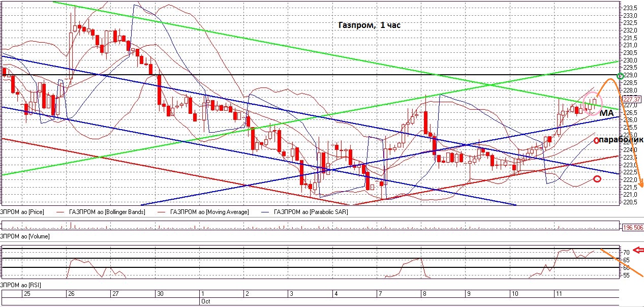The width and height of the screenshot is (644, 307).
Task: Click the 220,5 price axis label
Action: click(x=631, y=202)
